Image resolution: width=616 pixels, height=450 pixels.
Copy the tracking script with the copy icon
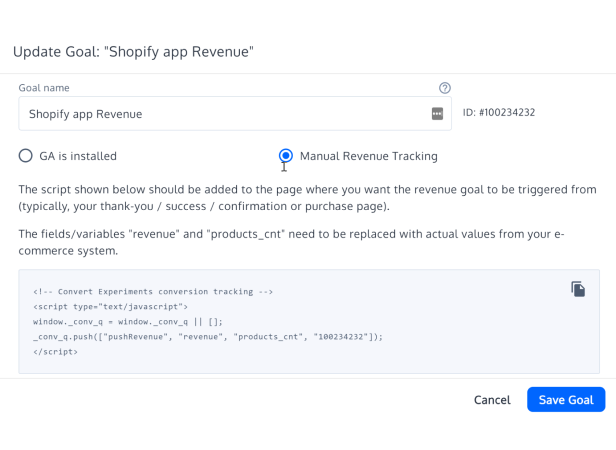(578, 289)
